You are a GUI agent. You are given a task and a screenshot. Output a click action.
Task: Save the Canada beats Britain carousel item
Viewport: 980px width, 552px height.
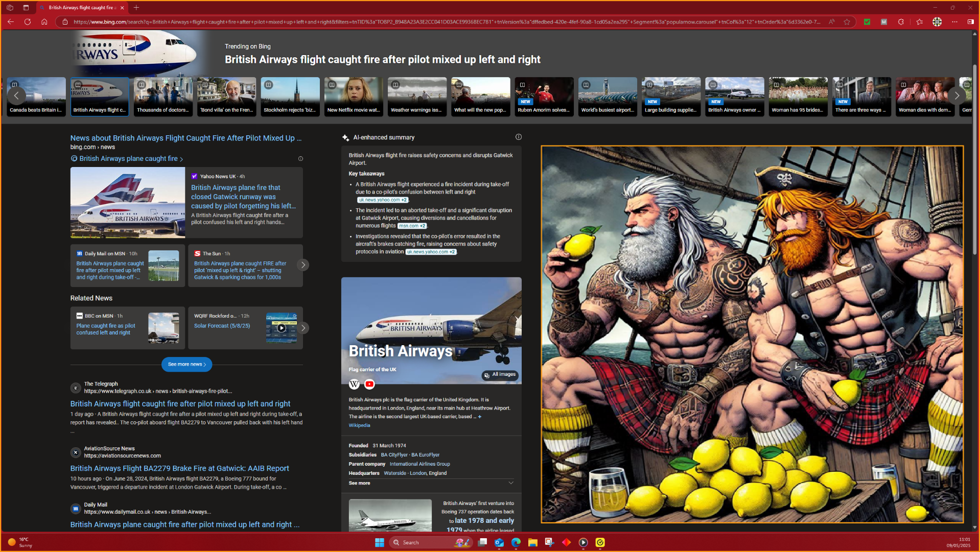[15, 85]
